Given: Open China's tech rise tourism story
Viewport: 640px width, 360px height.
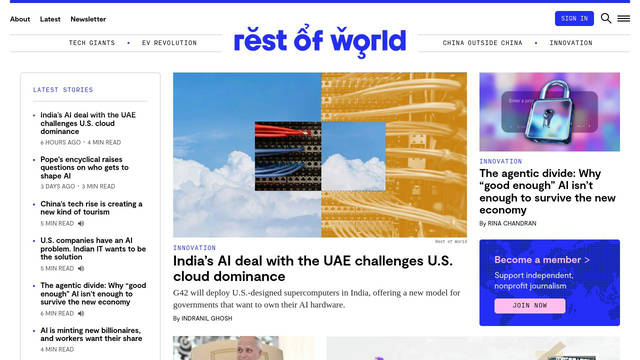Looking at the screenshot, I should [91, 208].
